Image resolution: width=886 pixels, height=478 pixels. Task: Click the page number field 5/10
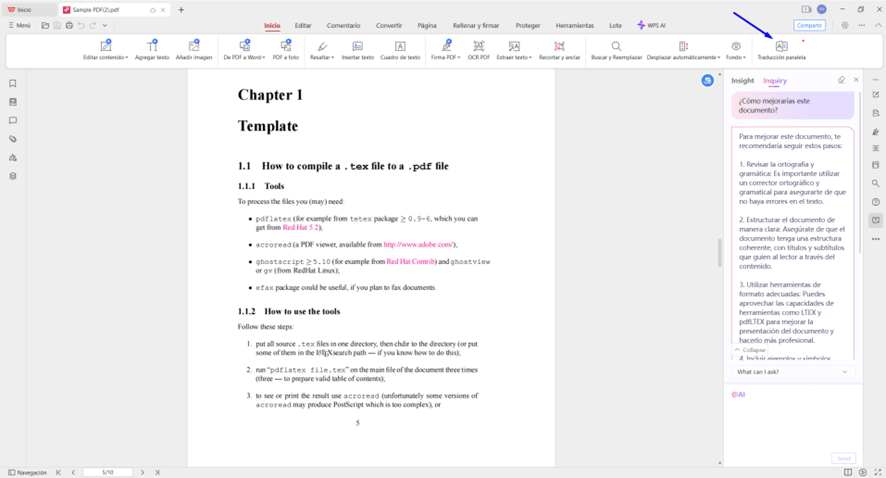(107, 472)
